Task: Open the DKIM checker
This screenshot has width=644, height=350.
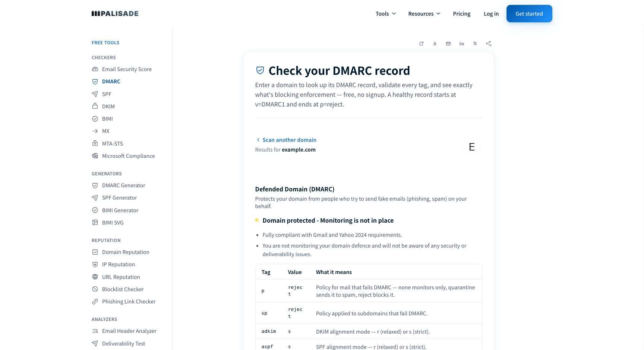Action: point(108,106)
